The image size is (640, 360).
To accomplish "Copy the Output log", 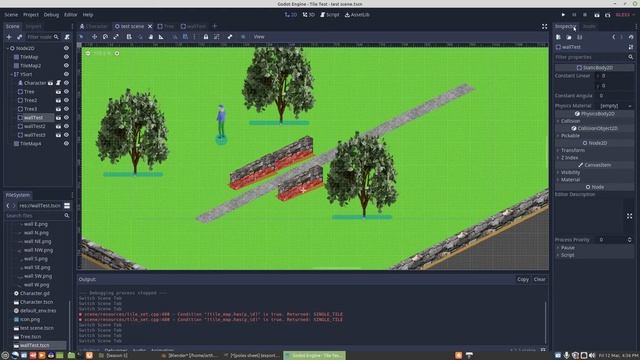I will click(x=523, y=280).
